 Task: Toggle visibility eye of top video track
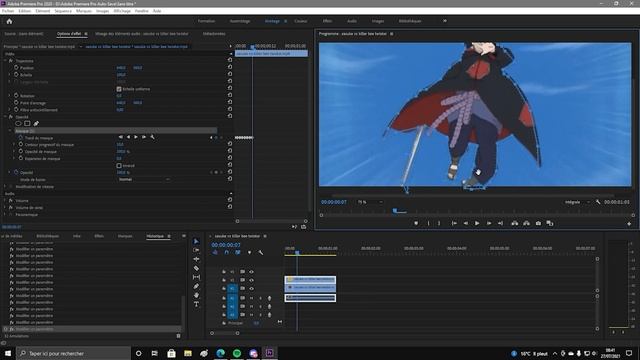click(x=251, y=272)
